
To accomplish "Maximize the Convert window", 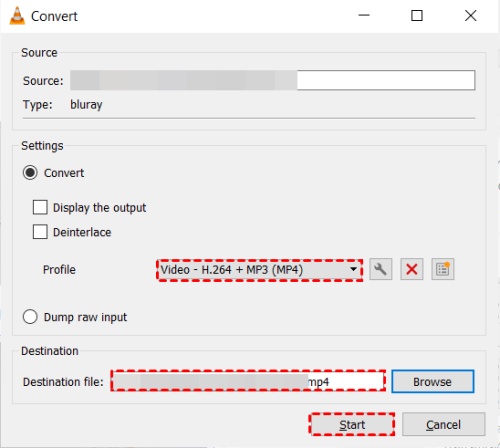I will 417,16.
